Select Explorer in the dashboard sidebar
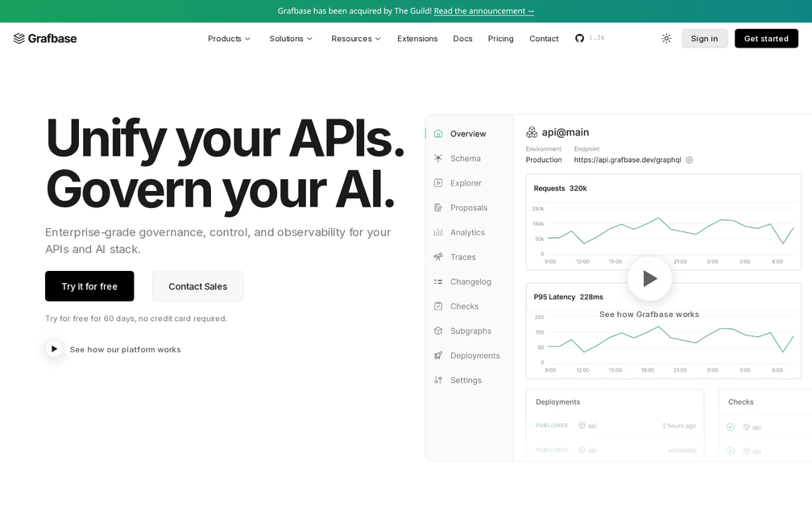This screenshot has height=508, width=812. pos(466,183)
